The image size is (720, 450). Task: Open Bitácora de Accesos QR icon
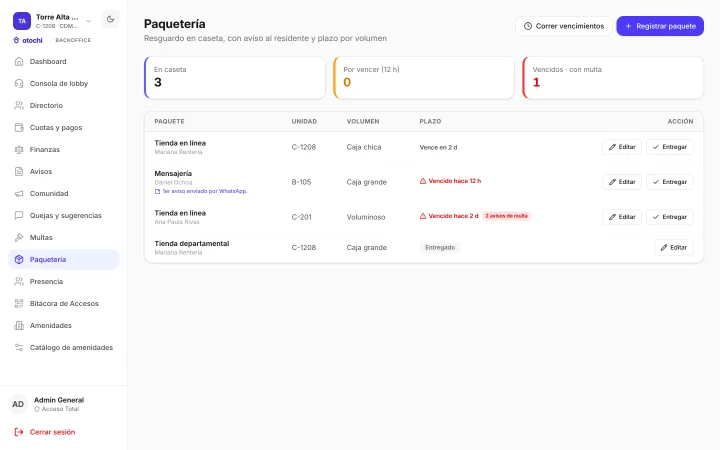(19, 304)
